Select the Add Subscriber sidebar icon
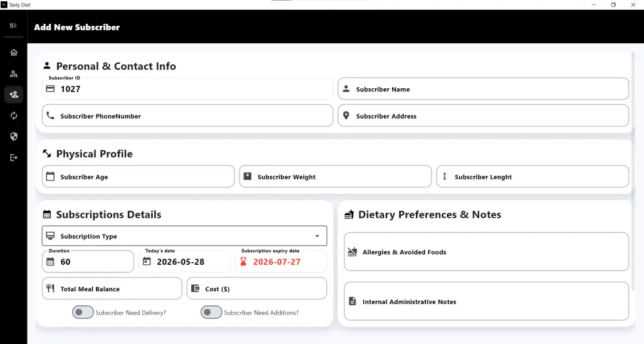The width and height of the screenshot is (644, 344). pos(14,95)
